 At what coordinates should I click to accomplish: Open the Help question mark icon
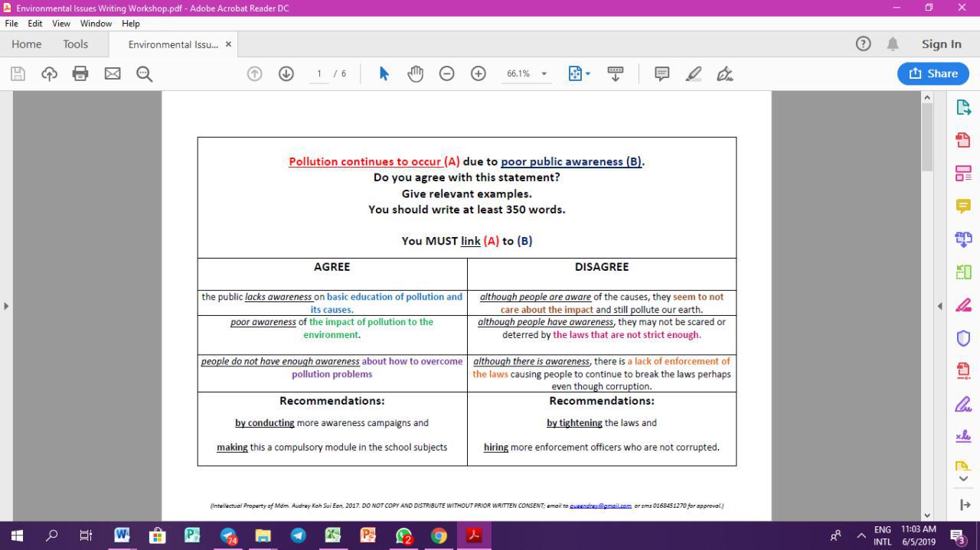point(863,44)
